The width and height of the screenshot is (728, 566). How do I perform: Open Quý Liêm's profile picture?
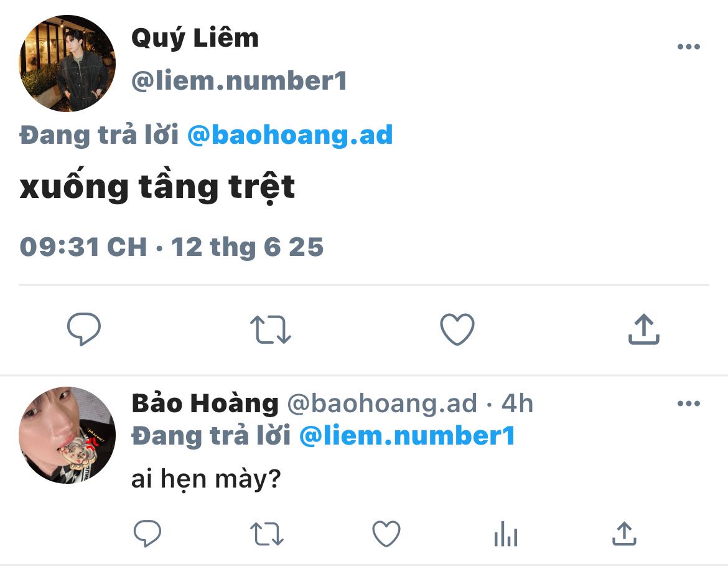pos(67,63)
